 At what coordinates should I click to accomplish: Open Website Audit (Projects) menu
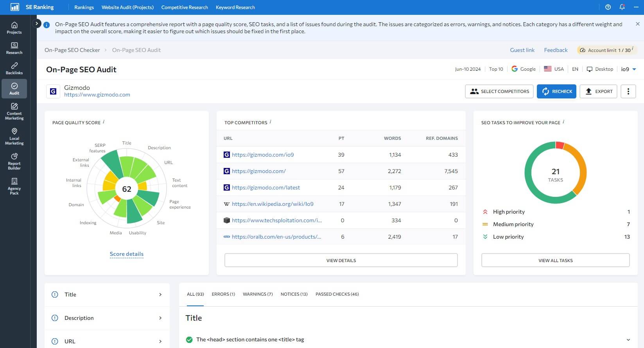[127, 7]
